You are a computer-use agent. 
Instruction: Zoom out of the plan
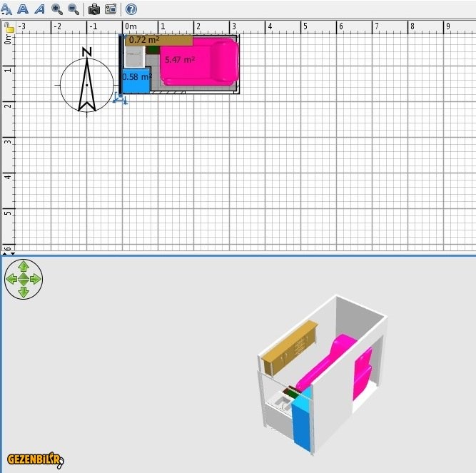tap(74, 9)
